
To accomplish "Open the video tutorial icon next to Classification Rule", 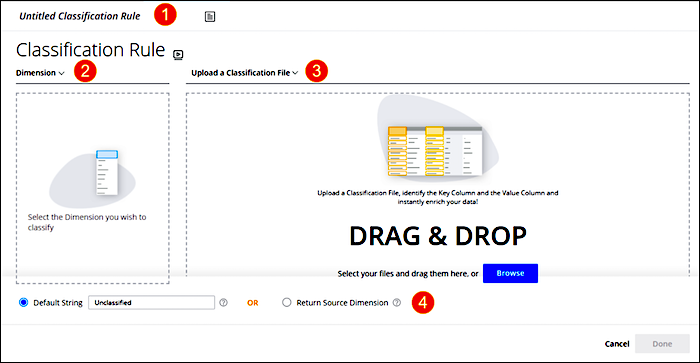I will [178, 54].
